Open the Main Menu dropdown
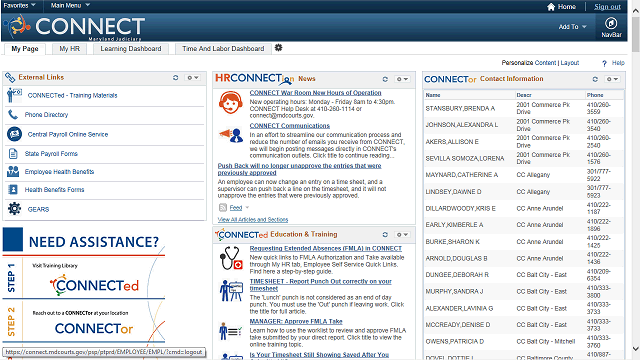Screen dimensions: 640x360 pyautogui.click(x=70, y=5)
